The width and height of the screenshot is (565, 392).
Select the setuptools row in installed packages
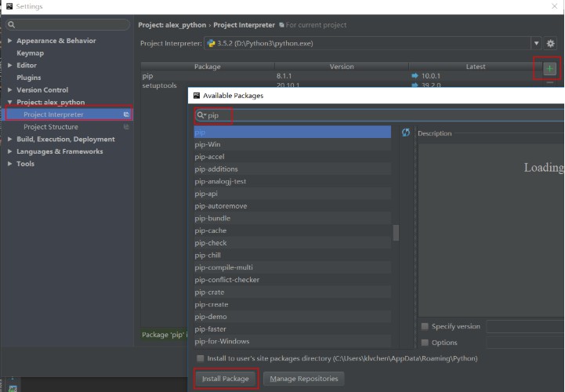[x=341, y=85]
